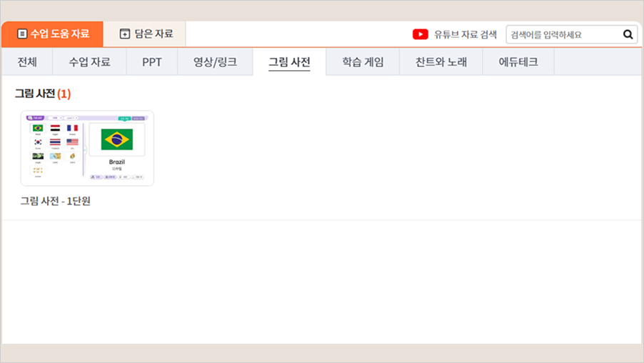Click the red YouTube play icon
The width and height of the screenshot is (644, 363).
421,34
